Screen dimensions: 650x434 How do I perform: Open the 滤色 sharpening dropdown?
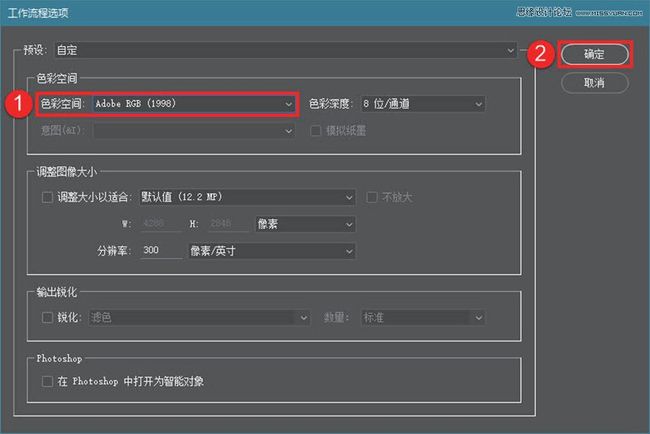point(199,318)
